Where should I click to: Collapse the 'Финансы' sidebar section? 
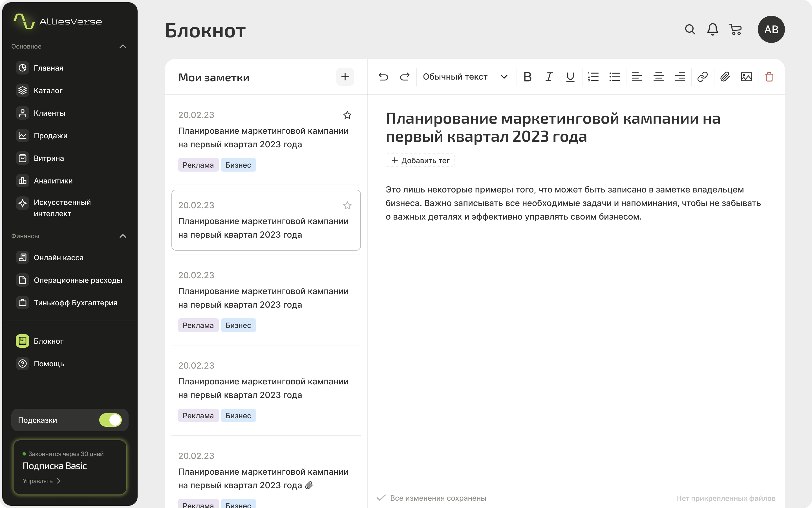point(123,236)
